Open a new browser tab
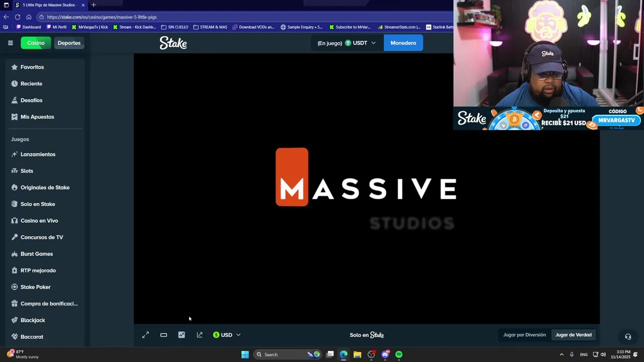 point(94,5)
